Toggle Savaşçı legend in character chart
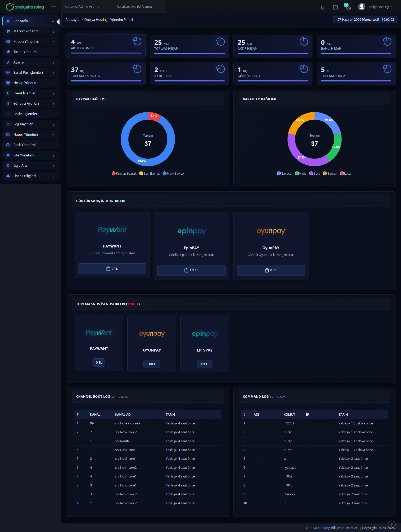The image size is (401, 532). point(285,174)
